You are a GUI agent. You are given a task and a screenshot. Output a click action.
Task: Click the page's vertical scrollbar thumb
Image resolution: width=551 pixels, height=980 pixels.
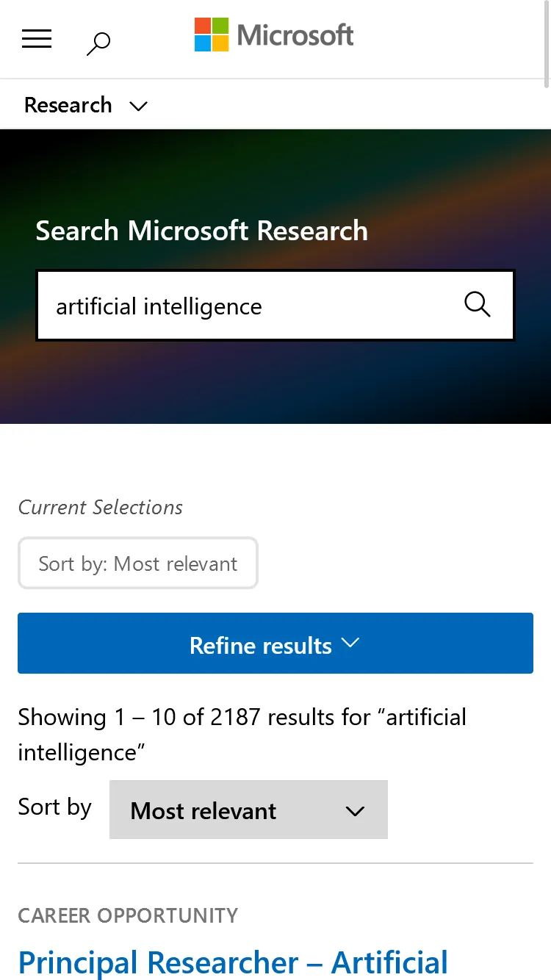pos(547,37)
